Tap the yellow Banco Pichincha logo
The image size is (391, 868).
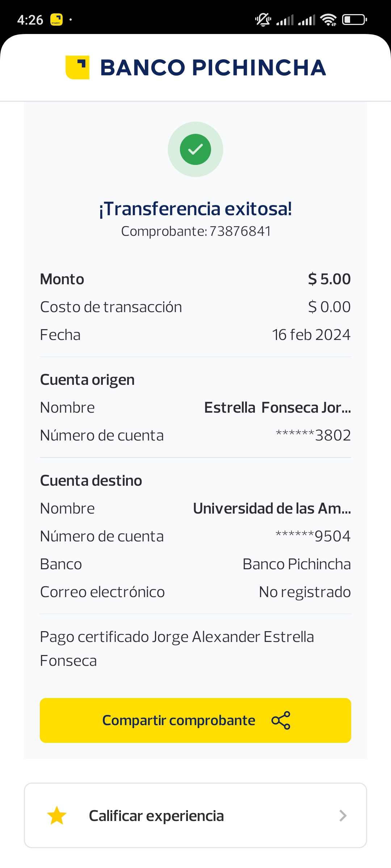tap(77, 67)
